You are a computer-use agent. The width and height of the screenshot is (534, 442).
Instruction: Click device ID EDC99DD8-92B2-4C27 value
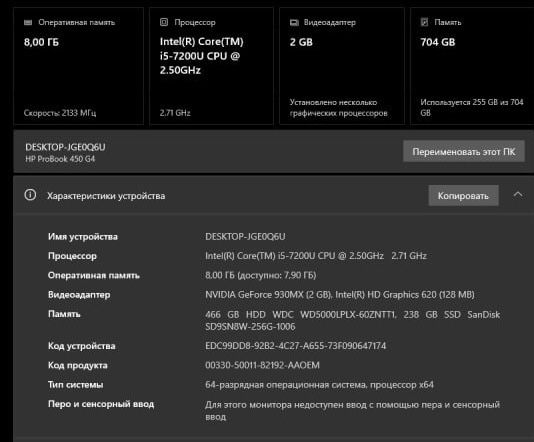point(296,346)
